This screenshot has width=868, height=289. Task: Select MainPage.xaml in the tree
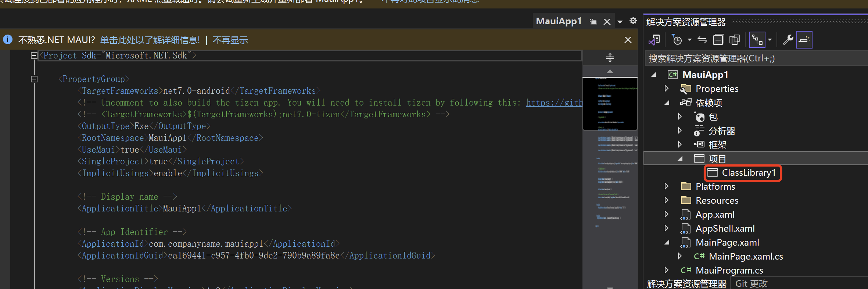coord(727,242)
